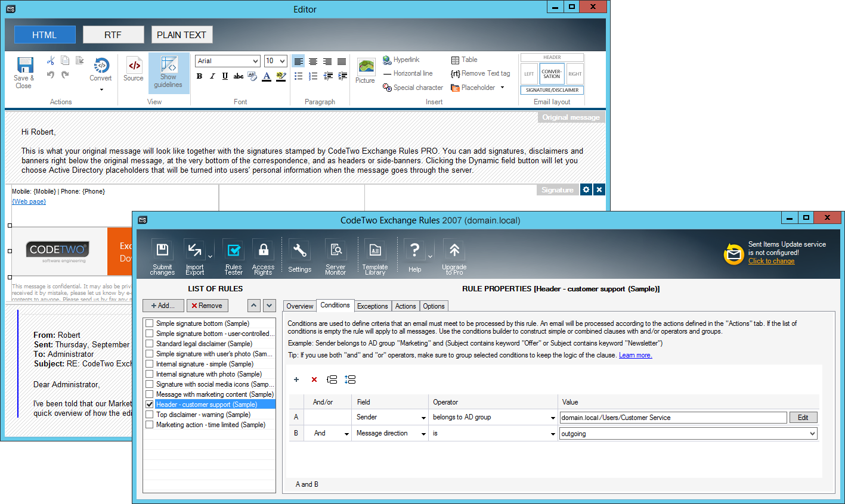845x504 pixels.
Task: Cut selection with the scissors icon
Action: (51, 61)
